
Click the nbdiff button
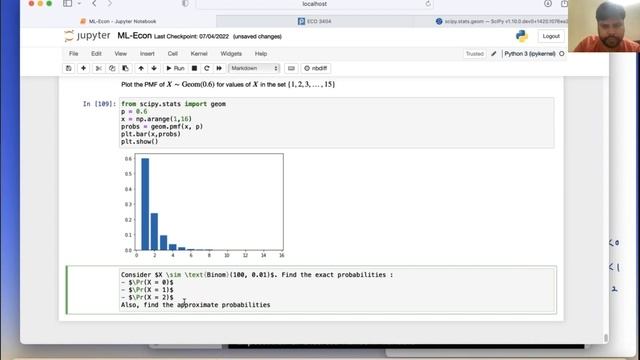point(316,68)
